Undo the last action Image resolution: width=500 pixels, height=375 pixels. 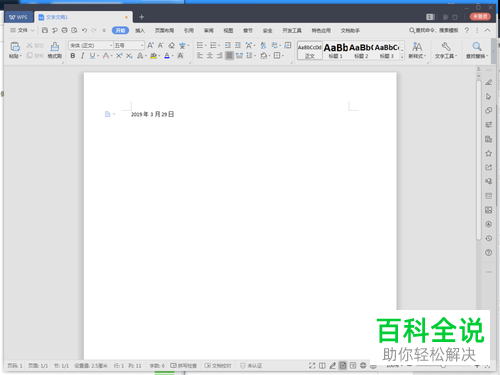[x=84, y=30]
